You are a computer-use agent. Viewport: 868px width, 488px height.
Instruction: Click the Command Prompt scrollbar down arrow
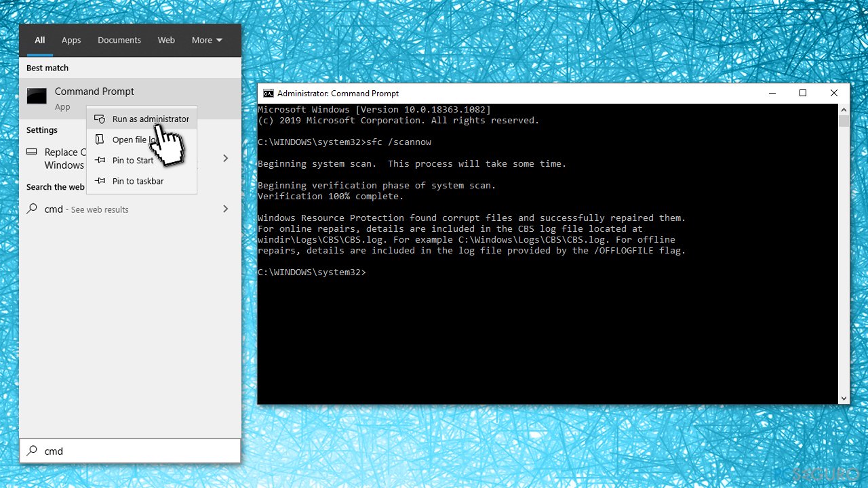[x=844, y=399]
